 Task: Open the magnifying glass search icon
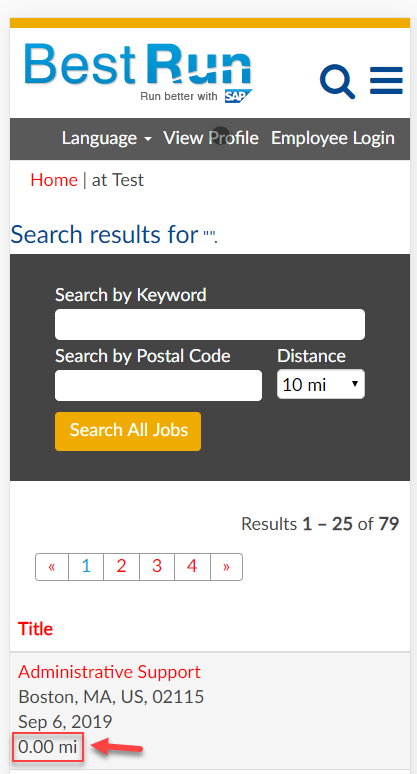tap(338, 81)
